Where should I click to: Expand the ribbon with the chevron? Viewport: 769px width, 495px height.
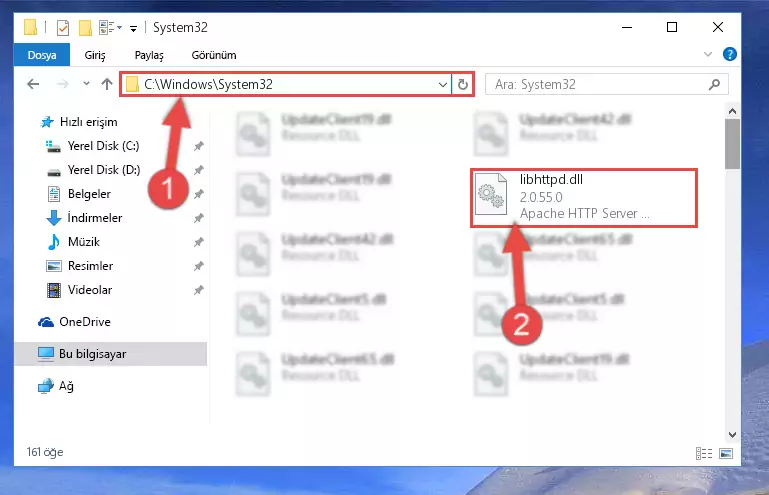(x=708, y=54)
